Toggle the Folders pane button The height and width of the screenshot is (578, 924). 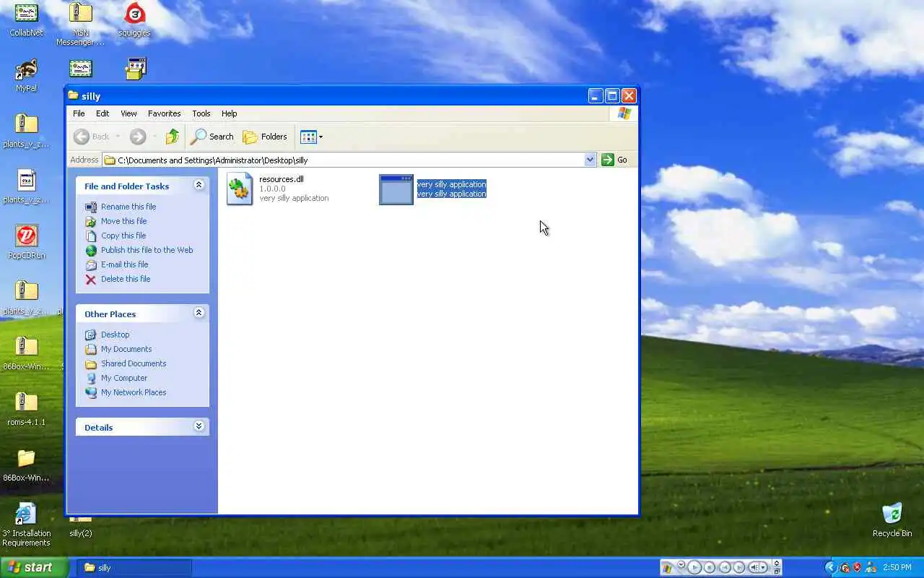pos(265,137)
